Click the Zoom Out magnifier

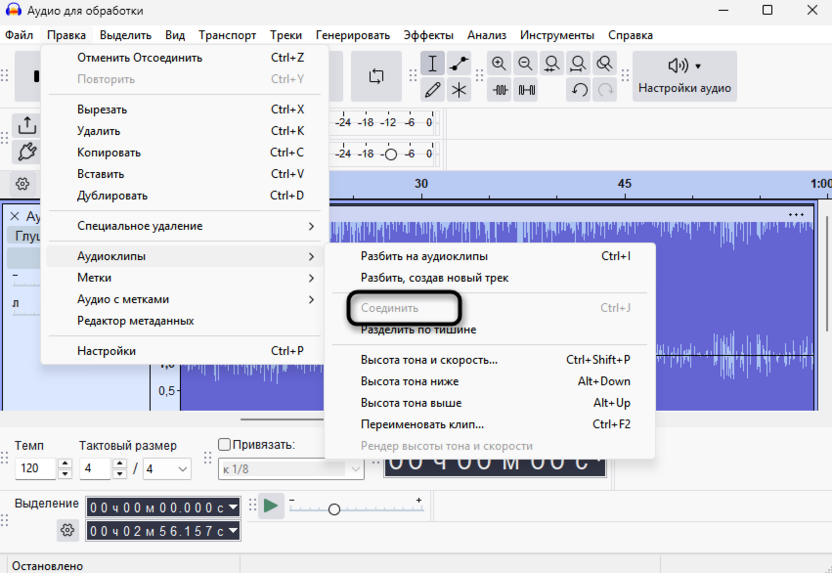click(525, 64)
